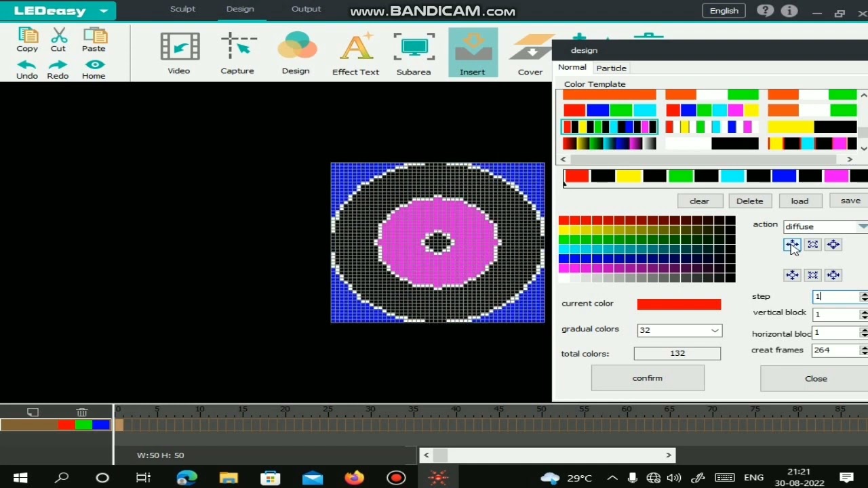
Task: Click the save button
Action: click(850, 201)
